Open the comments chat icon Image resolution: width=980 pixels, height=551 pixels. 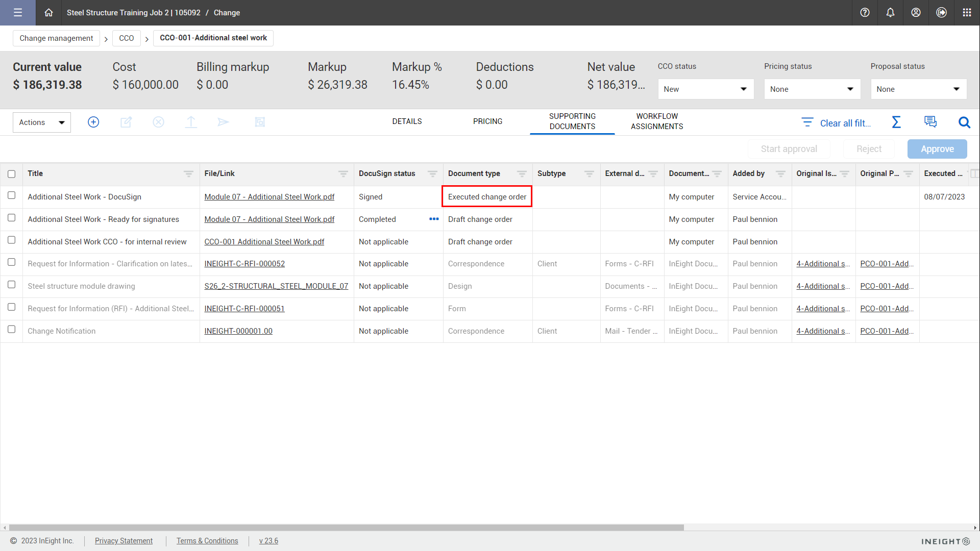[x=930, y=122]
